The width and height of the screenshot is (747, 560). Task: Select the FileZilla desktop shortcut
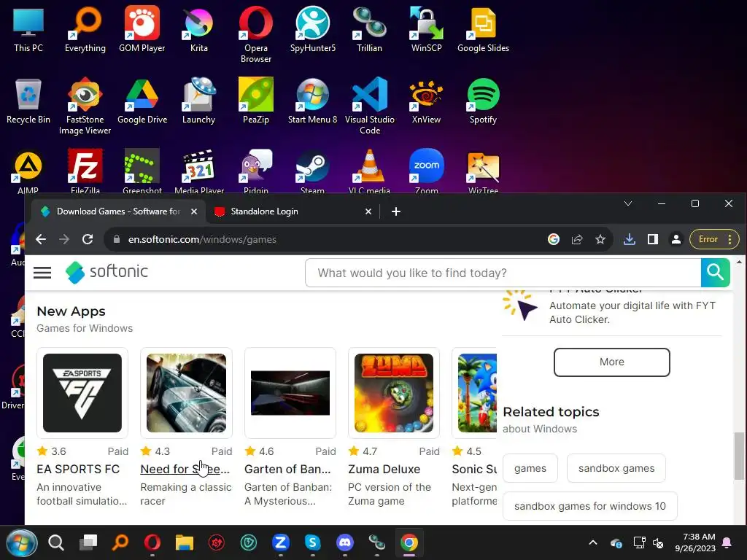pos(85,171)
